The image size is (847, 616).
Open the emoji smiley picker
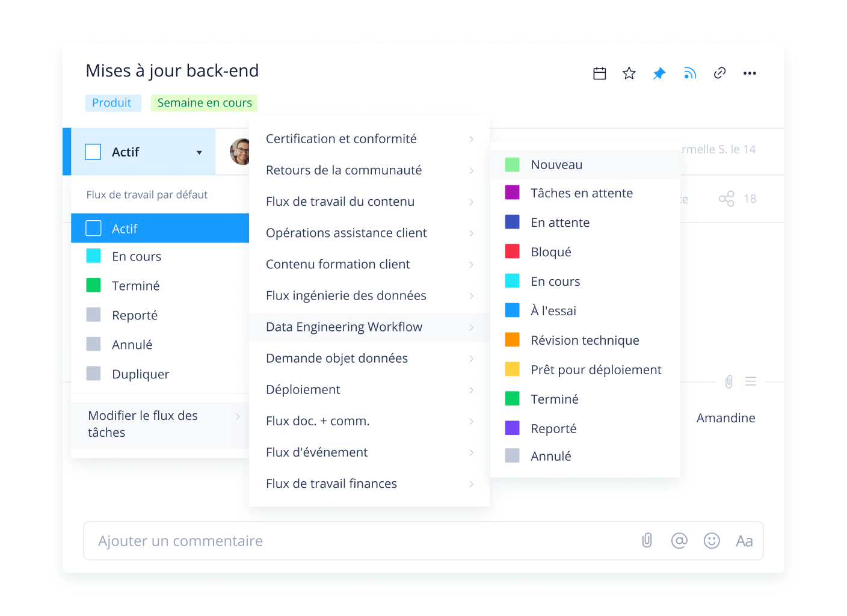(712, 541)
